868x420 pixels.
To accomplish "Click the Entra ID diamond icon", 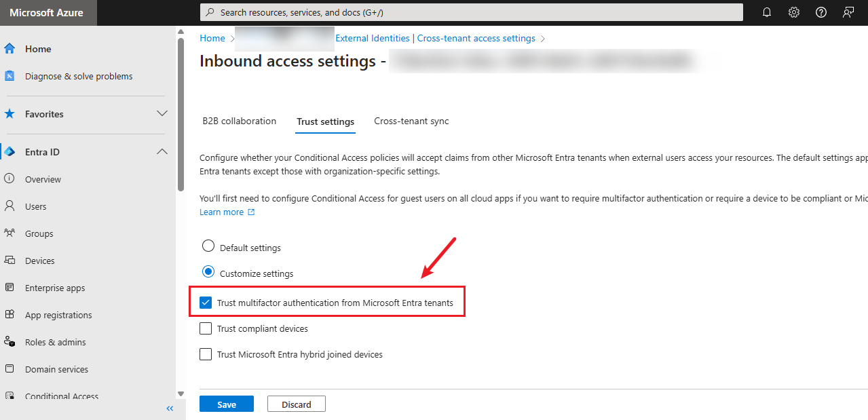I will click(x=10, y=152).
